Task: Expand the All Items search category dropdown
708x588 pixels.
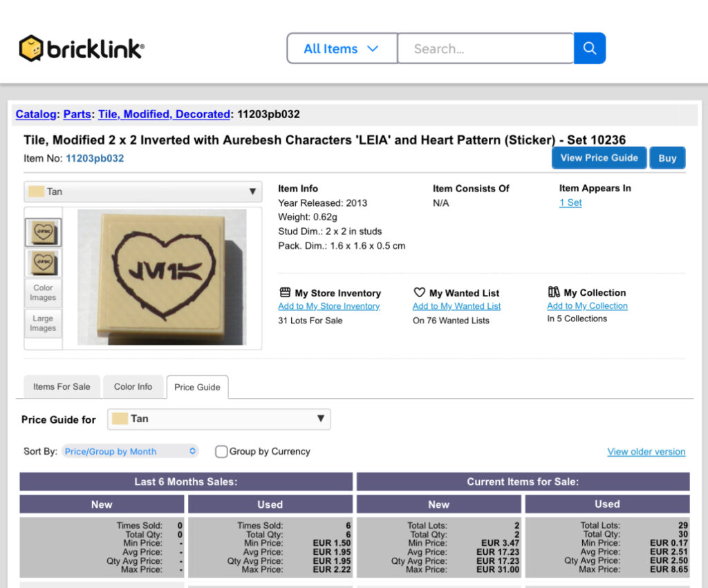Action: pyautogui.click(x=342, y=48)
